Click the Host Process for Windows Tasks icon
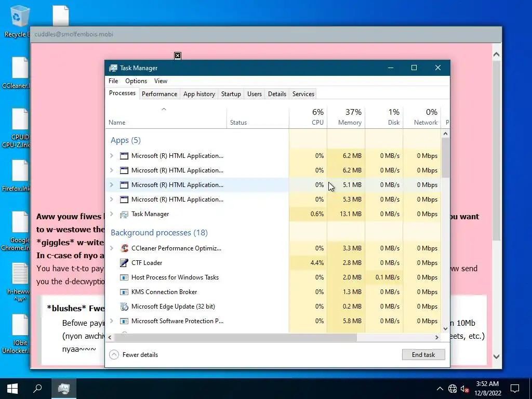532x399 pixels. coord(124,277)
